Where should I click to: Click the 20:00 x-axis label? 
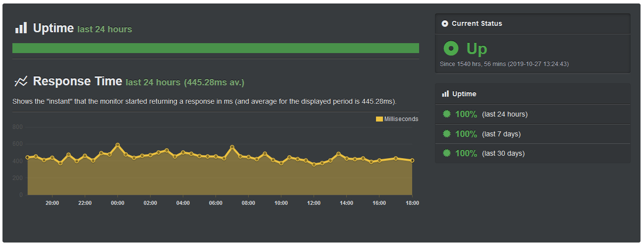coord(52,203)
